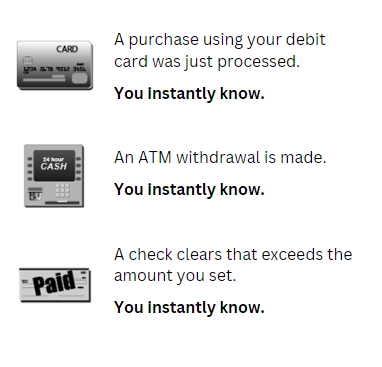382x367 pixels.
Task: Select the debit card purchase processed text
Action: pyautogui.click(x=219, y=50)
